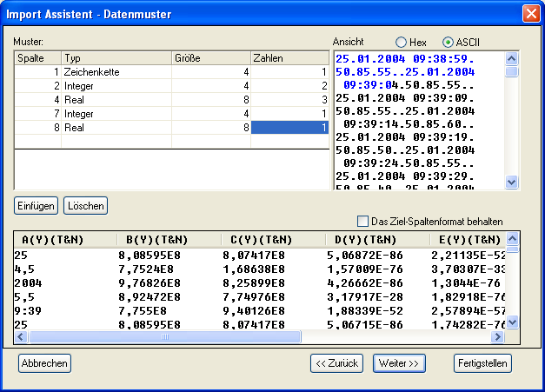The image size is (545, 392).
Task: Click the value 1,3044E-76 in column E
Action: (466, 283)
